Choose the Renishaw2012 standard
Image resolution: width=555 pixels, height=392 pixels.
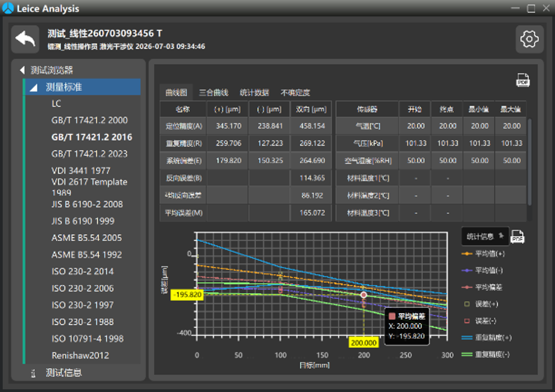pyautogui.click(x=81, y=356)
